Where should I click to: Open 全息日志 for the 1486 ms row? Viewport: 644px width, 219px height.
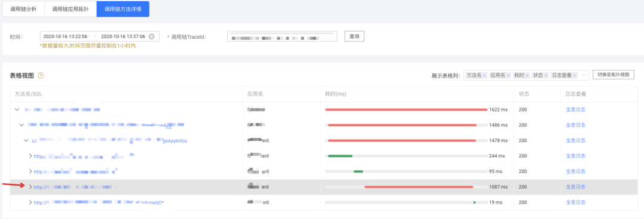575,125
